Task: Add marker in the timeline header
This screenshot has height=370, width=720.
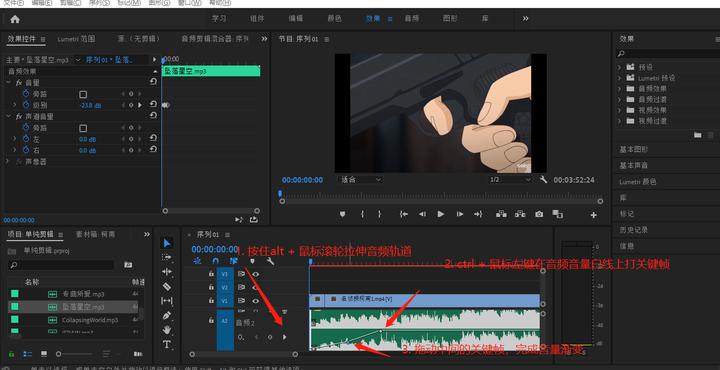Action: coord(252,261)
